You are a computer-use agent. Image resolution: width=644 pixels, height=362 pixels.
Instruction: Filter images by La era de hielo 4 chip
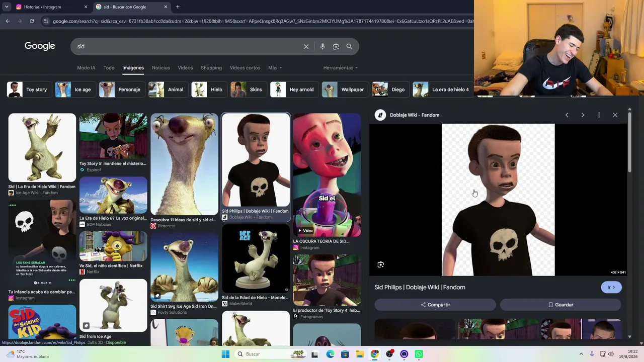[442, 89]
